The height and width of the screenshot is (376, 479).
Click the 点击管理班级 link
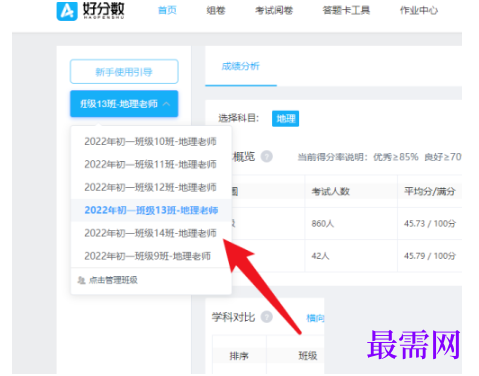113,280
